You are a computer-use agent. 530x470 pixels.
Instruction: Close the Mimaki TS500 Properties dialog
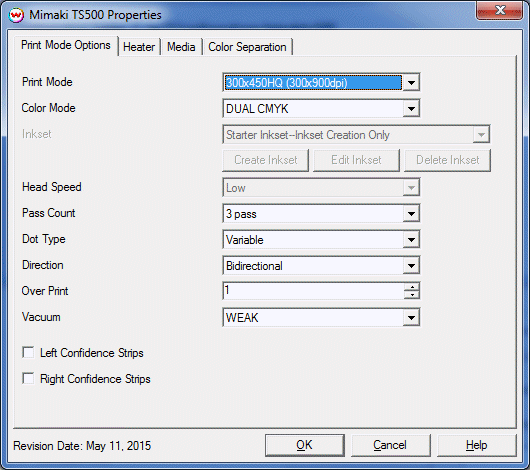tap(500, 10)
